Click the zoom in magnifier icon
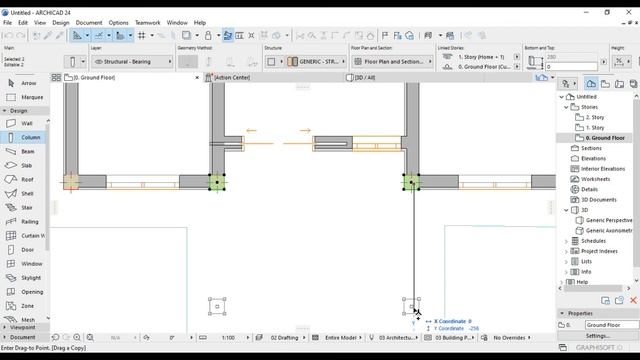The image size is (640, 360). 77,338
